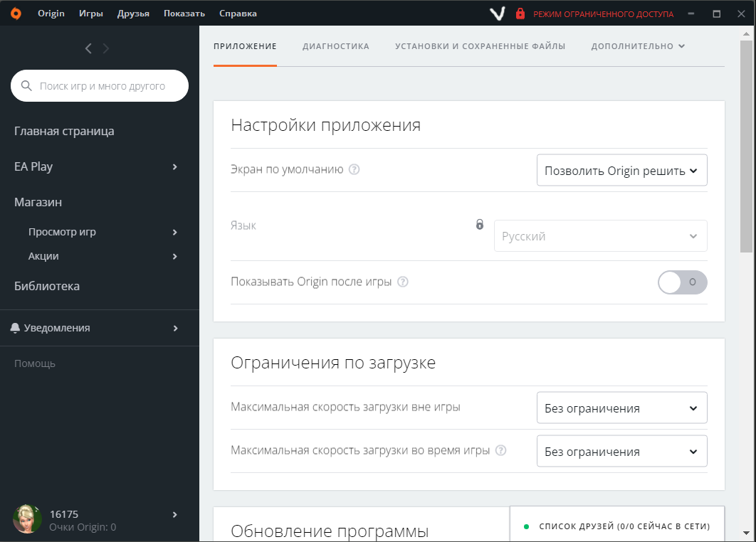Open the Показать menu
756x542 pixels.
click(x=184, y=14)
